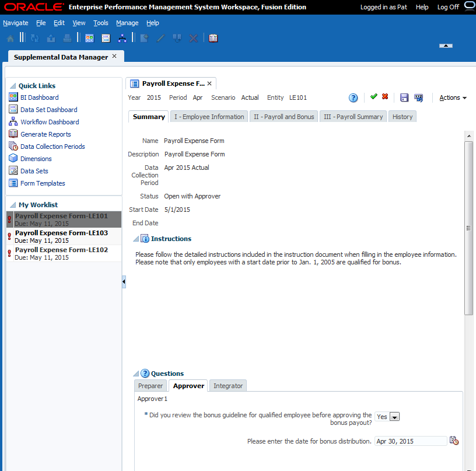Click the red X delete toolbar icon
The width and height of the screenshot is (476, 471).
[x=194, y=39]
